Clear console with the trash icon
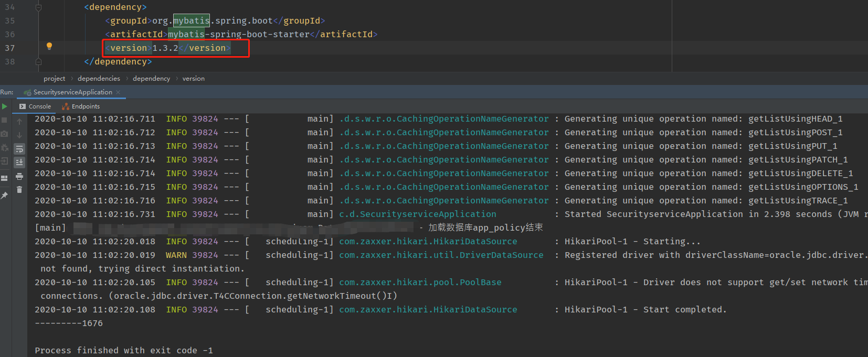868x357 pixels. coord(19,190)
